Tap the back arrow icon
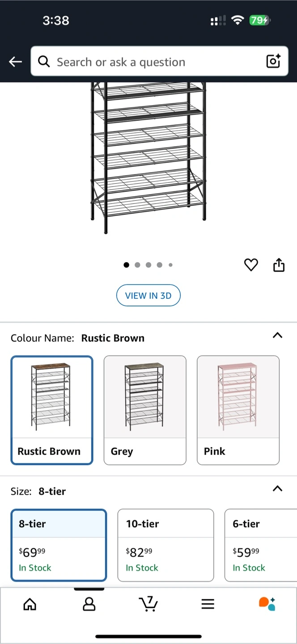The width and height of the screenshot is (297, 644). [16, 62]
